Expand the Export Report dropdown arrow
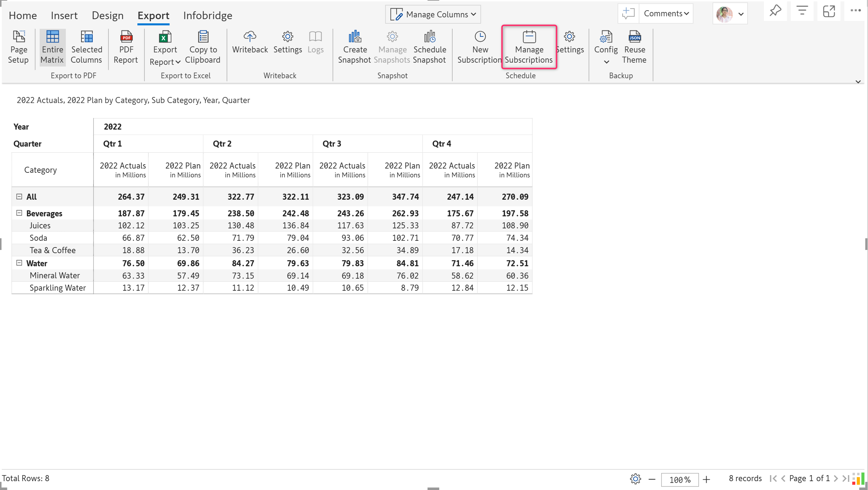 (x=178, y=62)
